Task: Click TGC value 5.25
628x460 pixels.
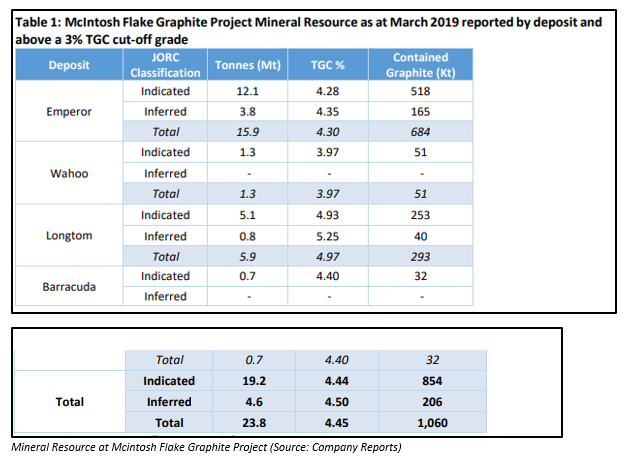Action: pos(328,236)
